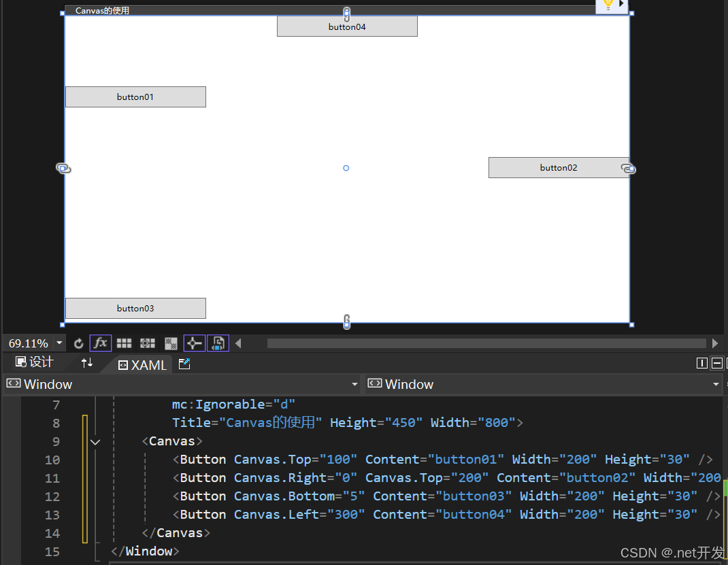Viewport: 728px width, 565px height.
Task: Click Canvas.Bottom="5" on line 12
Action: 299,496
